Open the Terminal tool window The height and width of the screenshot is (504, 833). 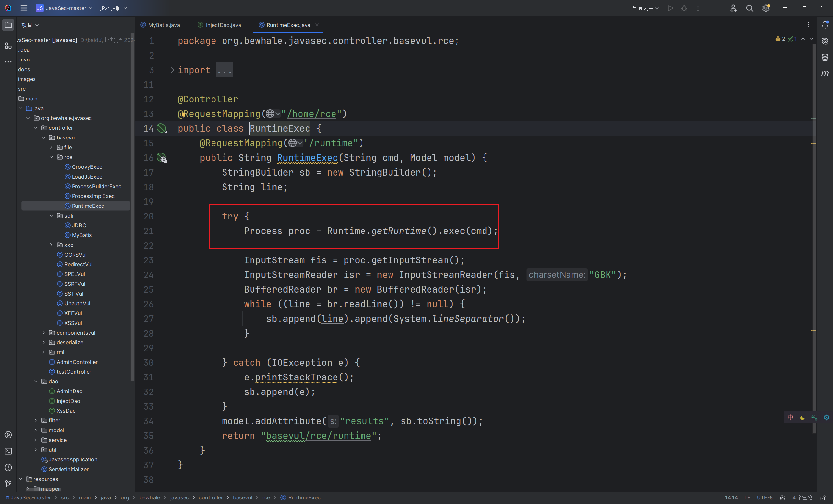coord(8,451)
